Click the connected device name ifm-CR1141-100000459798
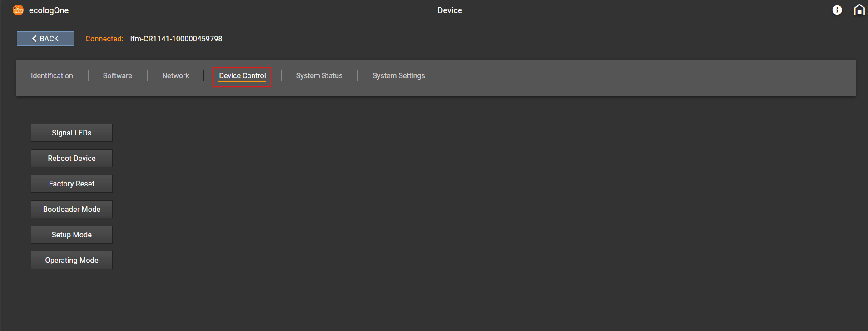The width and height of the screenshot is (868, 331). 176,39
